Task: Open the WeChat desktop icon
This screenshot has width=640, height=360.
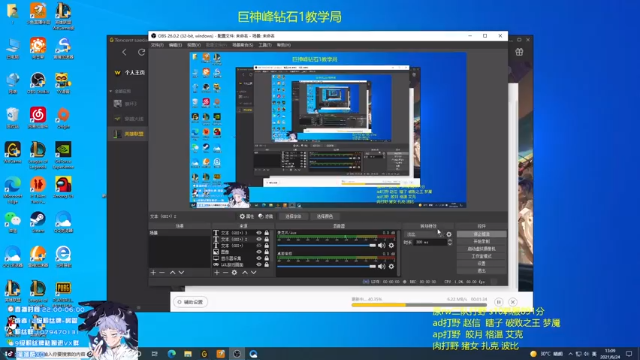Action: pos(13,222)
